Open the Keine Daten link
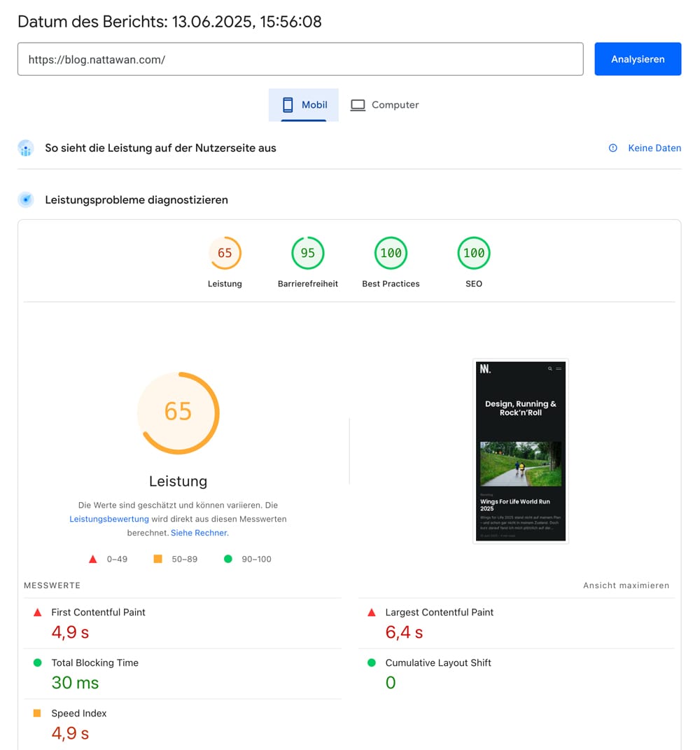 (x=654, y=148)
